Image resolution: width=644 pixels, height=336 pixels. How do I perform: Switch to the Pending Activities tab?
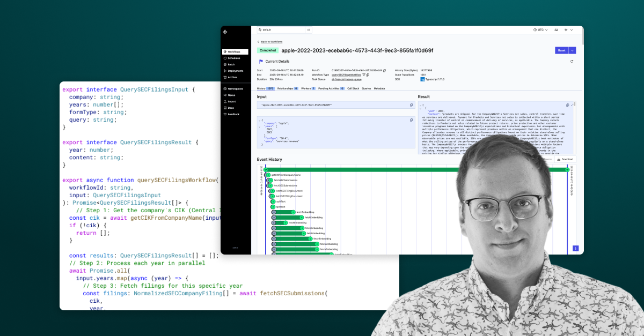[x=328, y=88]
